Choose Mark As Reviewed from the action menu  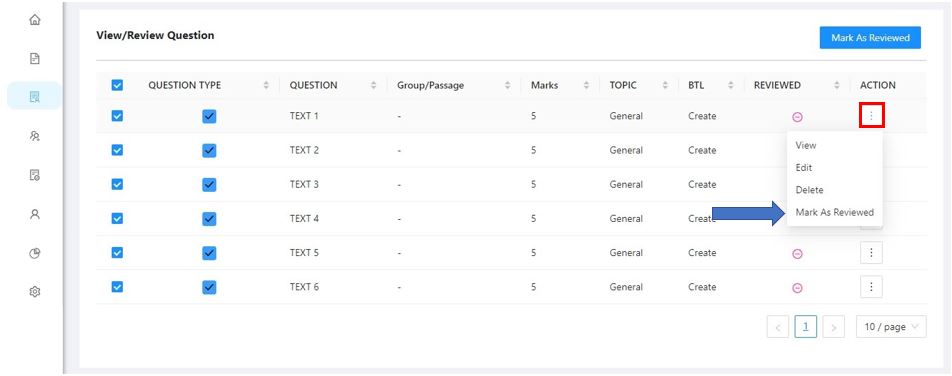(834, 213)
